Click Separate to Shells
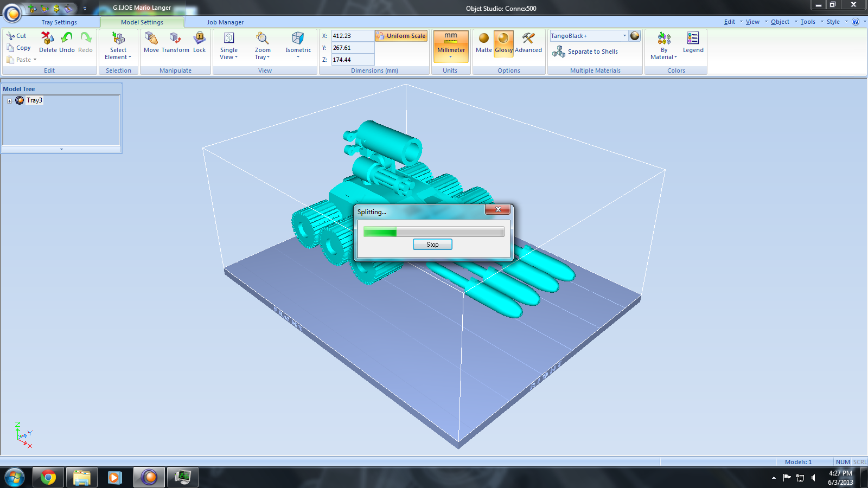The image size is (868, 488). pyautogui.click(x=585, y=52)
